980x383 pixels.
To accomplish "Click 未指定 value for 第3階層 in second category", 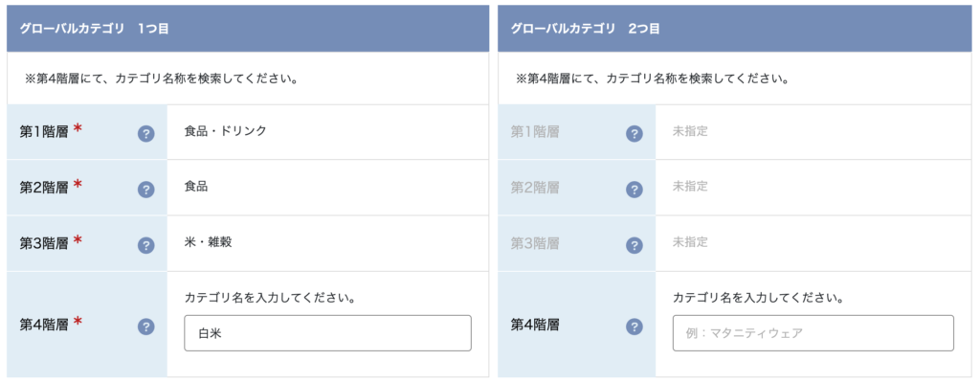I will (x=690, y=242).
